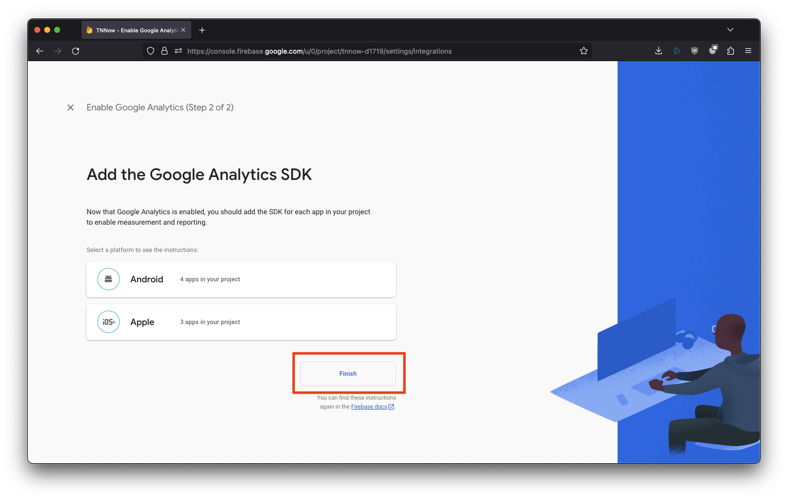
Task: Close the Enable Google Analytics wizard
Action: click(70, 108)
